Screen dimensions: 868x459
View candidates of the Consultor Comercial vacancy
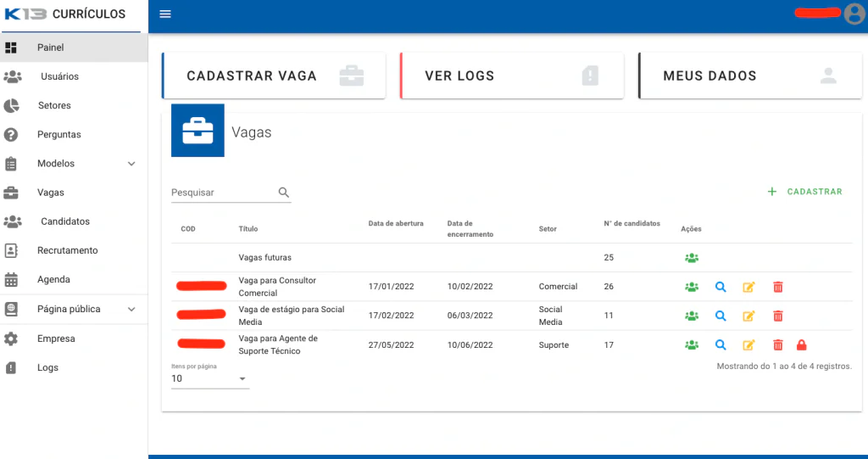pyautogui.click(x=692, y=287)
